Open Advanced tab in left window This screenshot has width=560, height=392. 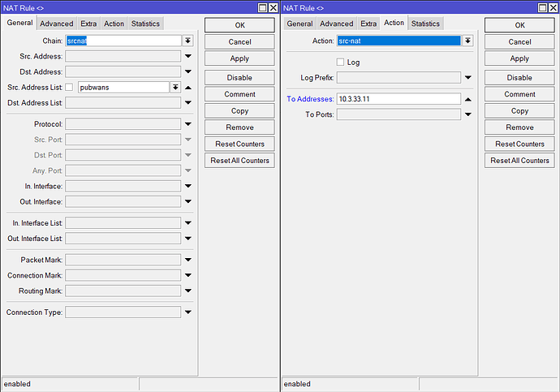(x=57, y=24)
